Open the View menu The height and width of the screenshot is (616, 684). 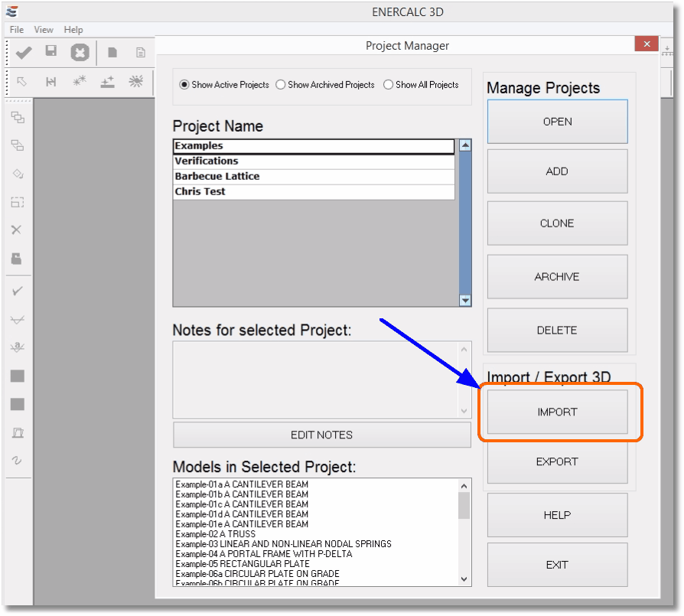click(x=44, y=30)
